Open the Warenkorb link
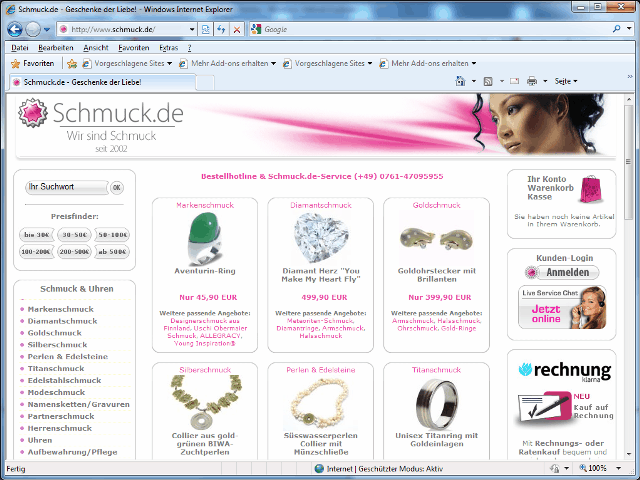The height and width of the screenshot is (480, 640). 551,188
